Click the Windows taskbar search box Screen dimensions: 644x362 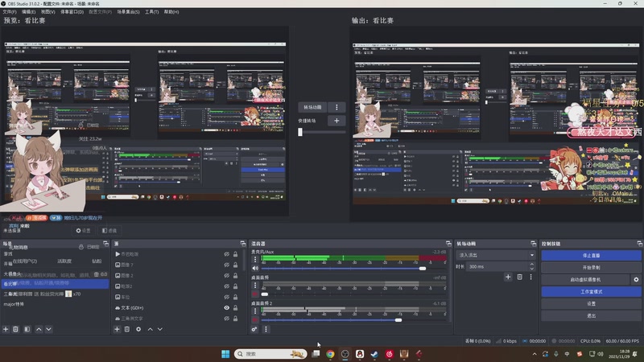(270, 354)
